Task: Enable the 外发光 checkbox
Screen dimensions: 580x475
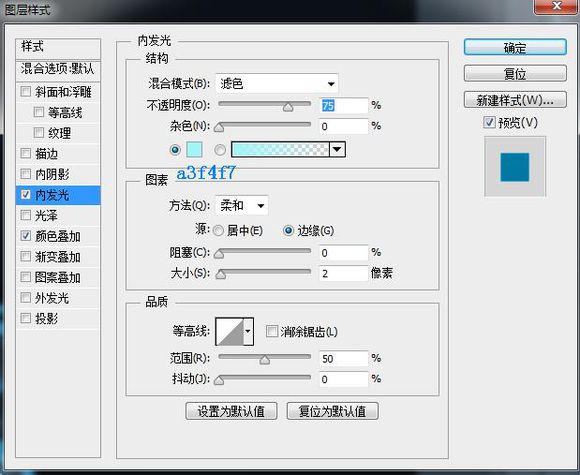Action: click(26, 297)
